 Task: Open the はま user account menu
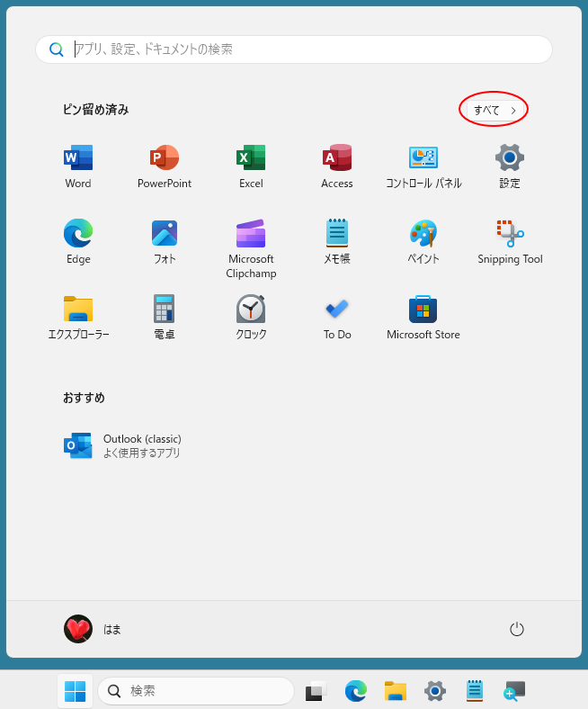93,629
